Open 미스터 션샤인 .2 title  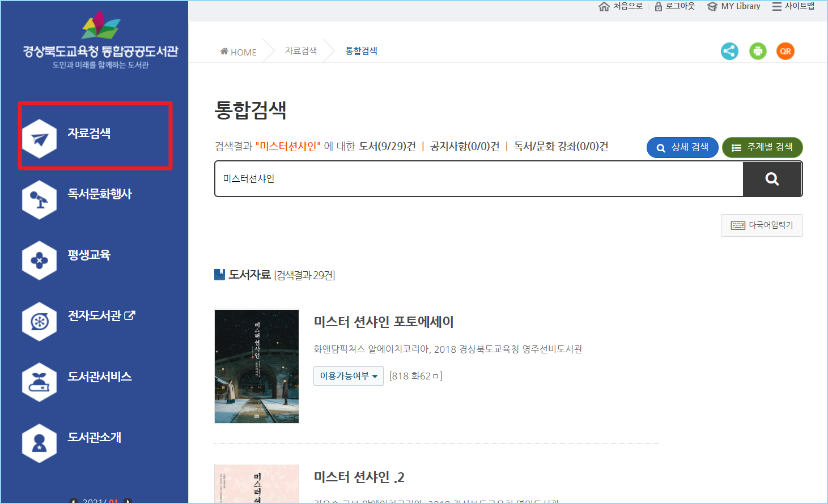[359, 477]
